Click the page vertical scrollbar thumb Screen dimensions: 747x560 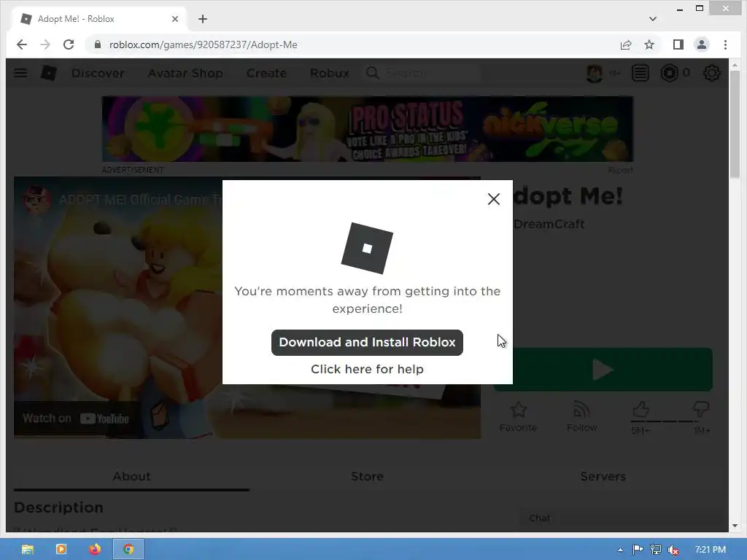[x=735, y=124]
